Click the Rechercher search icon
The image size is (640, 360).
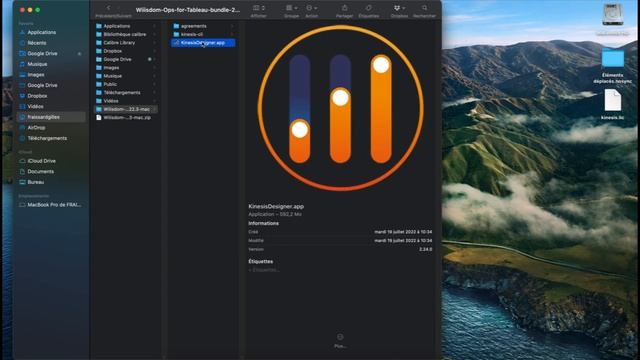point(424,8)
